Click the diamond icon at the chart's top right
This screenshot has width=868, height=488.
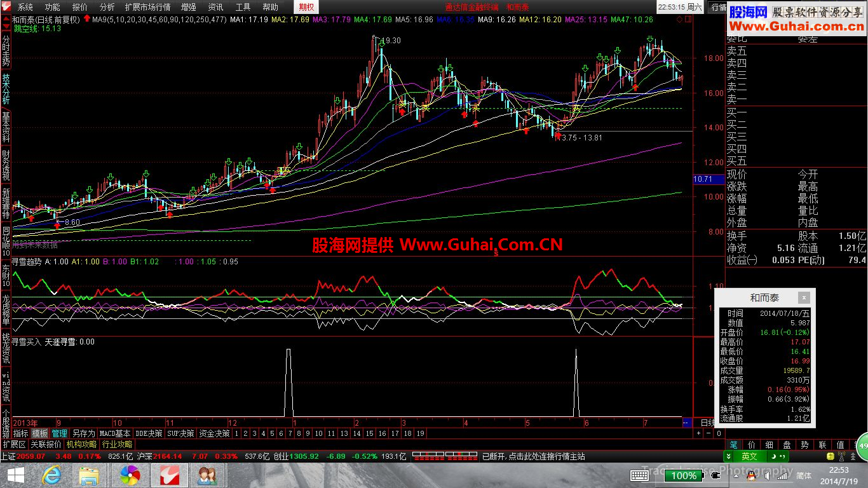679,19
